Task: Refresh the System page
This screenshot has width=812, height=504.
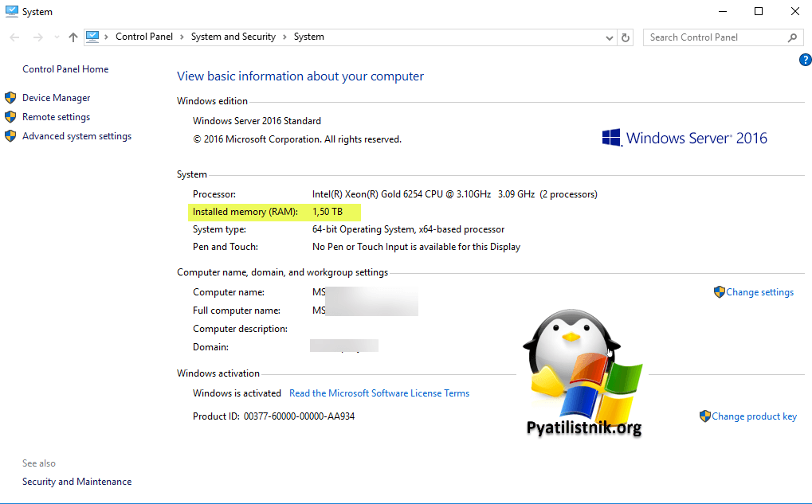Action: (626, 37)
